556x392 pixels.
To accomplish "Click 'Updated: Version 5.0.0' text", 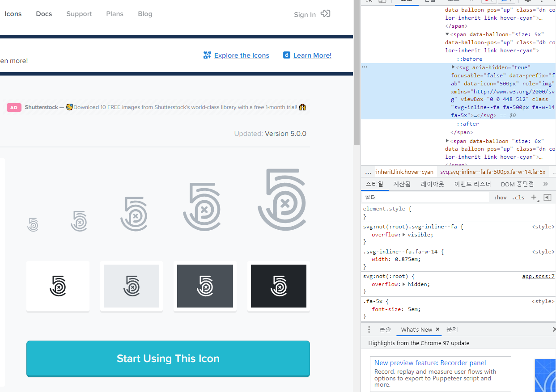I will point(270,134).
